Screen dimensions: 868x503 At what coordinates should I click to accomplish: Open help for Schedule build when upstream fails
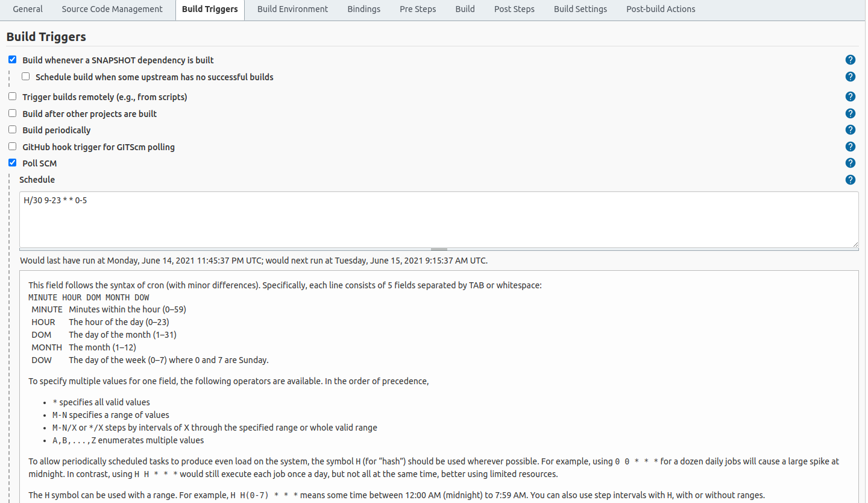point(850,77)
